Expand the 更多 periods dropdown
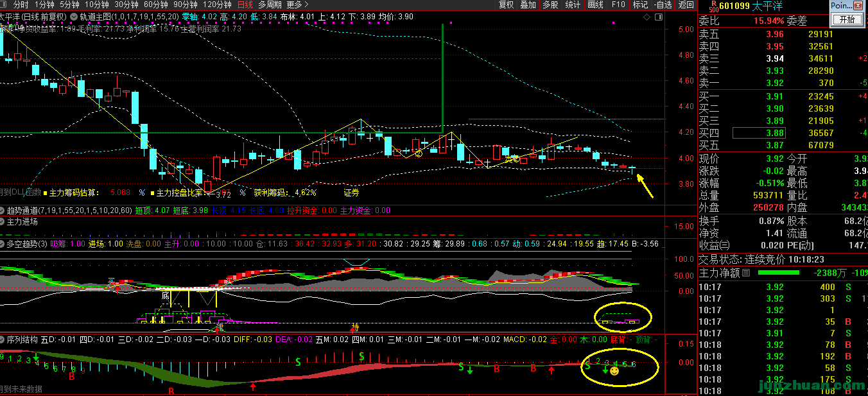Image resolution: width=868 pixels, height=396 pixels. [x=298, y=4]
